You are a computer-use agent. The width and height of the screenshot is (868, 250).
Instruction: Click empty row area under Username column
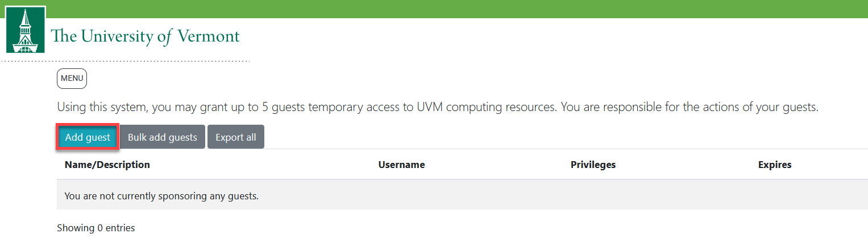click(x=401, y=196)
